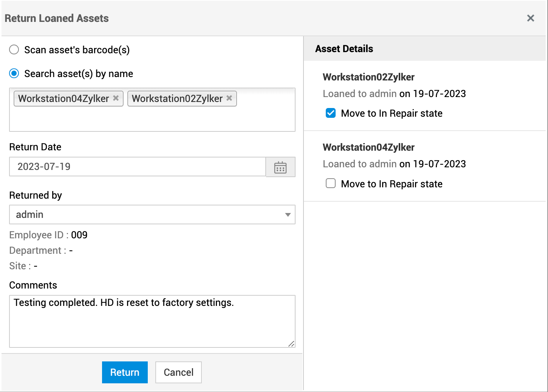Uncheck In Repair state for Workstation02Zylker
This screenshot has width=548, height=392.
[x=331, y=113]
